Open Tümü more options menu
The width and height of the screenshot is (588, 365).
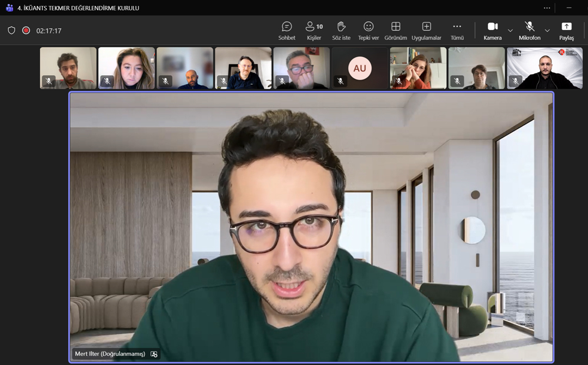pyautogui.click(x=457, y=31)
